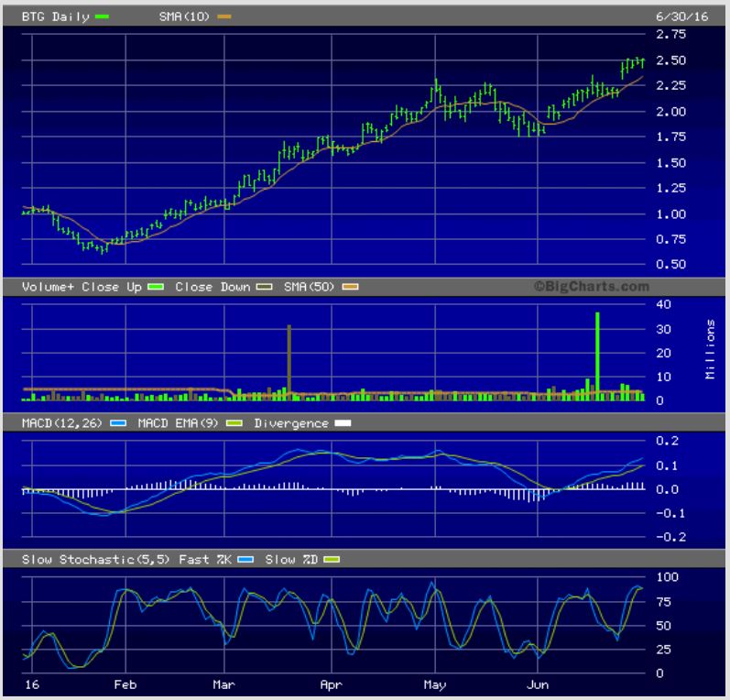Click the blue Fast %K legend swatch
Viewport: 730px width, 700px height.
click(245, 559)
